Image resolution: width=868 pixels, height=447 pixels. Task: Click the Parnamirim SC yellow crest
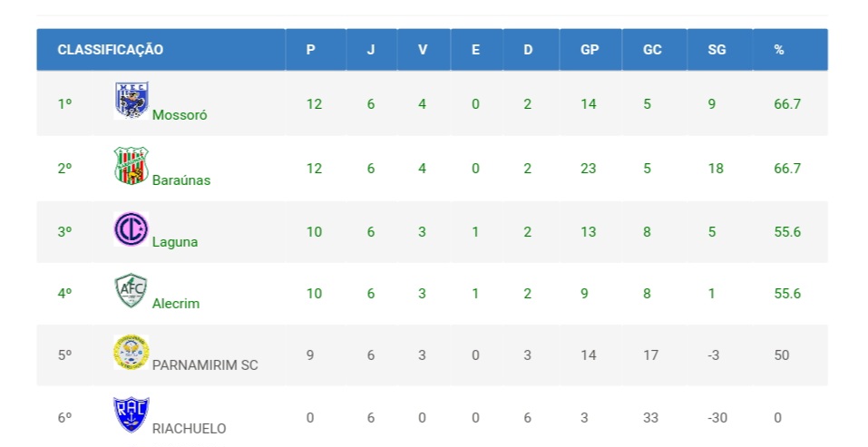tap(132, 352)
